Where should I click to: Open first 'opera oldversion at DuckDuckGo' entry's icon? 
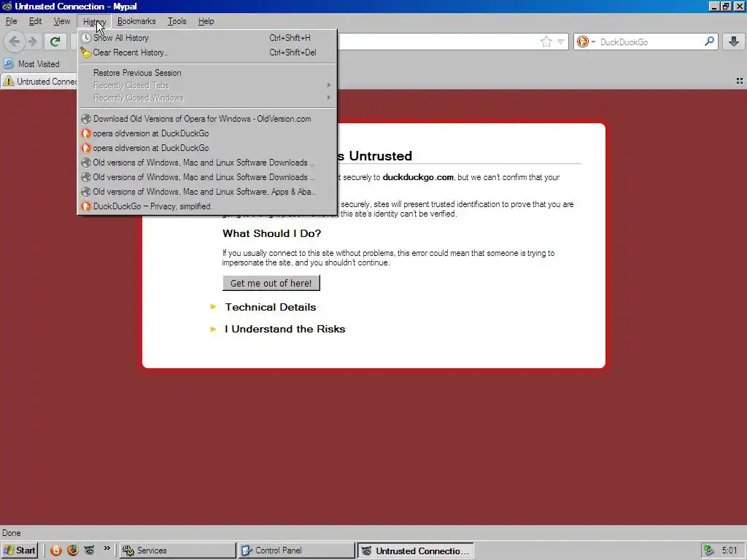pyautogui.click(x=86, y=133)
